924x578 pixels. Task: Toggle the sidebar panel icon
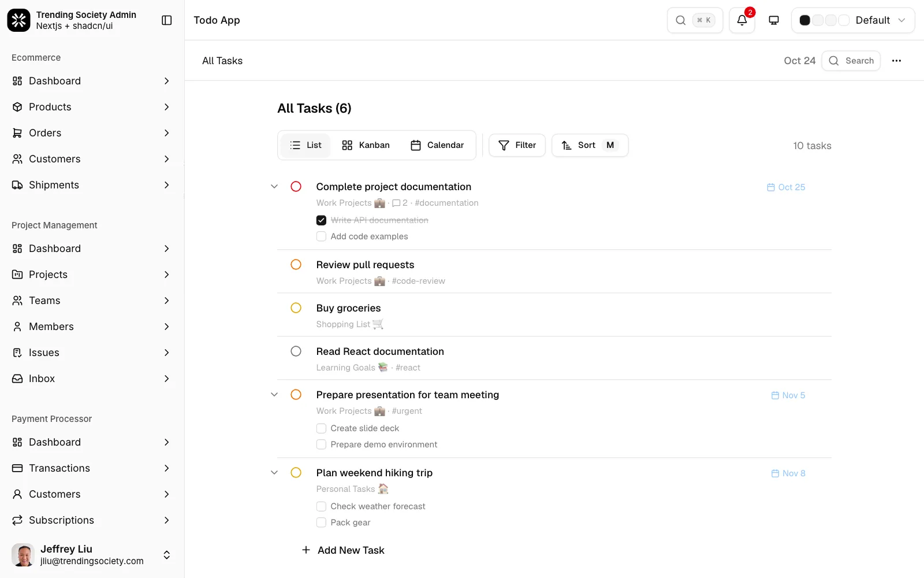coord(167,20)
